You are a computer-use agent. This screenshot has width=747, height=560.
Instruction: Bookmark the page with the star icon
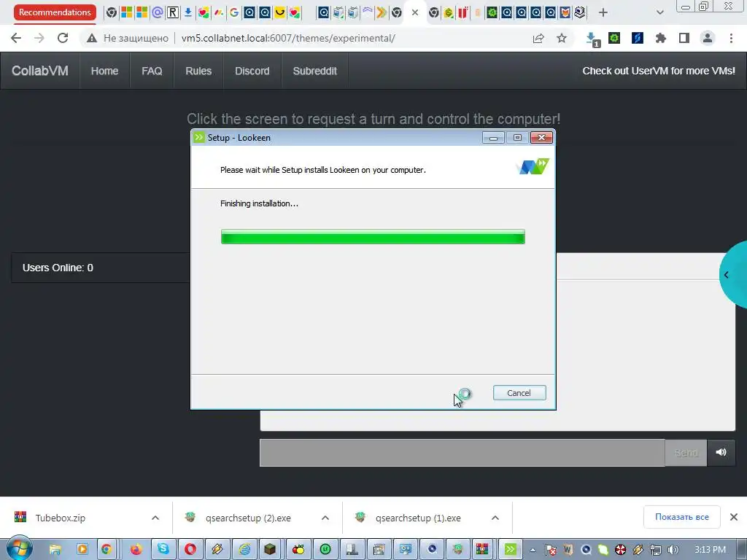coord(562,38)
